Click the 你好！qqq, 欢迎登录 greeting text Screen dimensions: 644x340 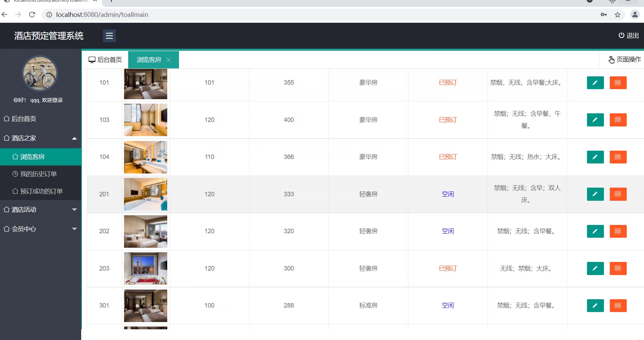pos(38,100)
